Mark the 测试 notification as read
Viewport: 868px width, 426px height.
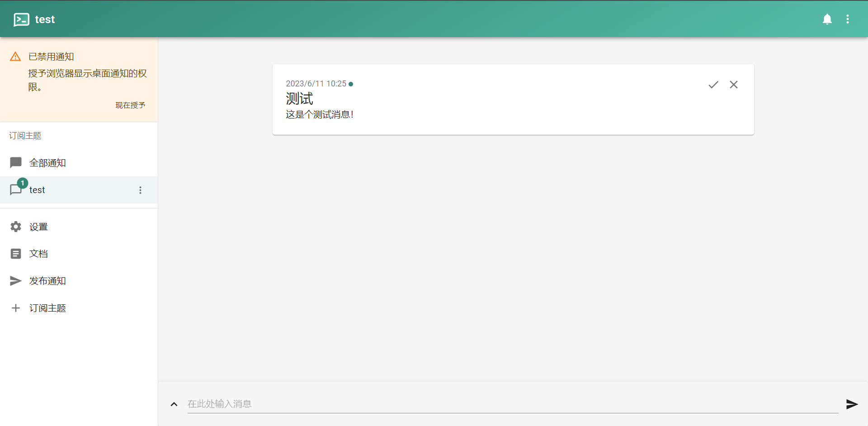coord(713,85)
